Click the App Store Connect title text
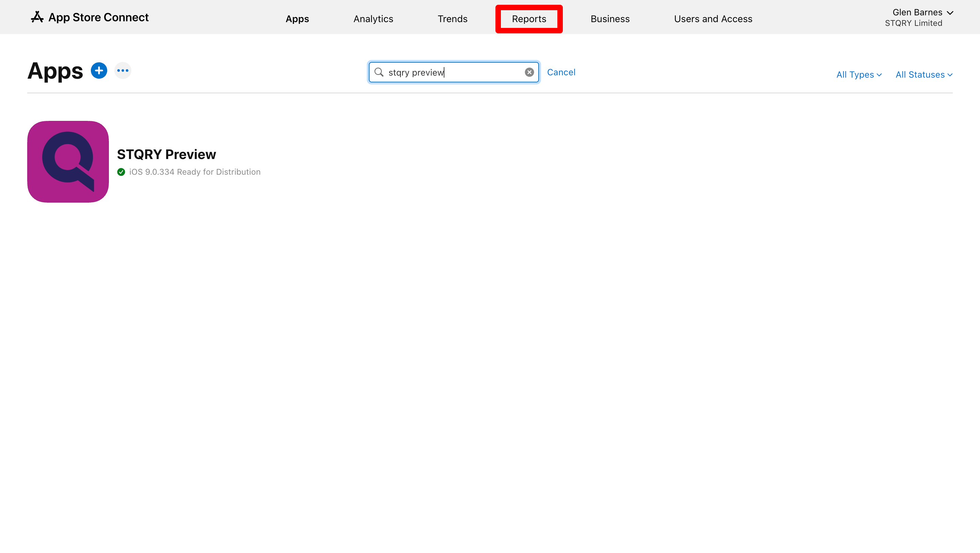The image size is (980, 553). [x=98, y=17]
